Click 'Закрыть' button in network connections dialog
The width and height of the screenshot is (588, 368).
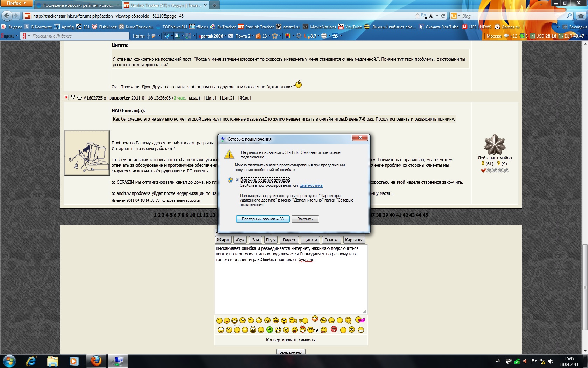point(305,219)
